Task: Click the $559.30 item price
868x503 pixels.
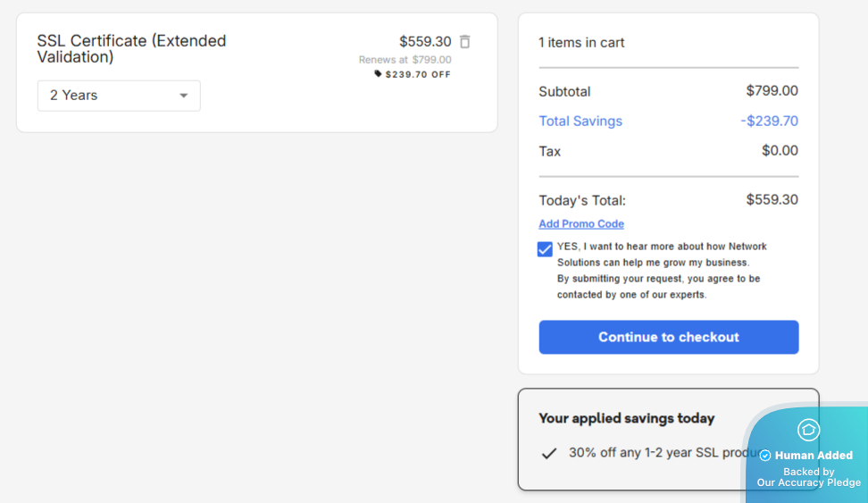Action: pos(425,42)
